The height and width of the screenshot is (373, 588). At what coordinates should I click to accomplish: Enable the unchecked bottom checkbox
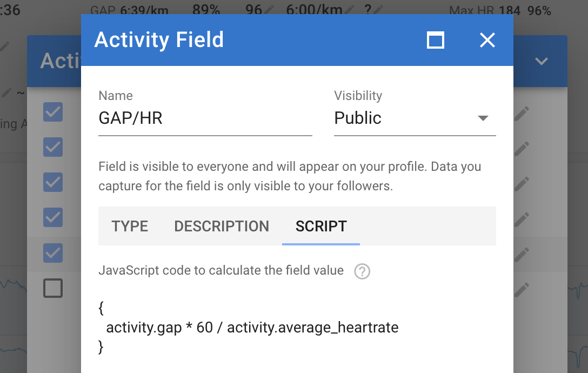pyautogui.click(x=53, y=288)
